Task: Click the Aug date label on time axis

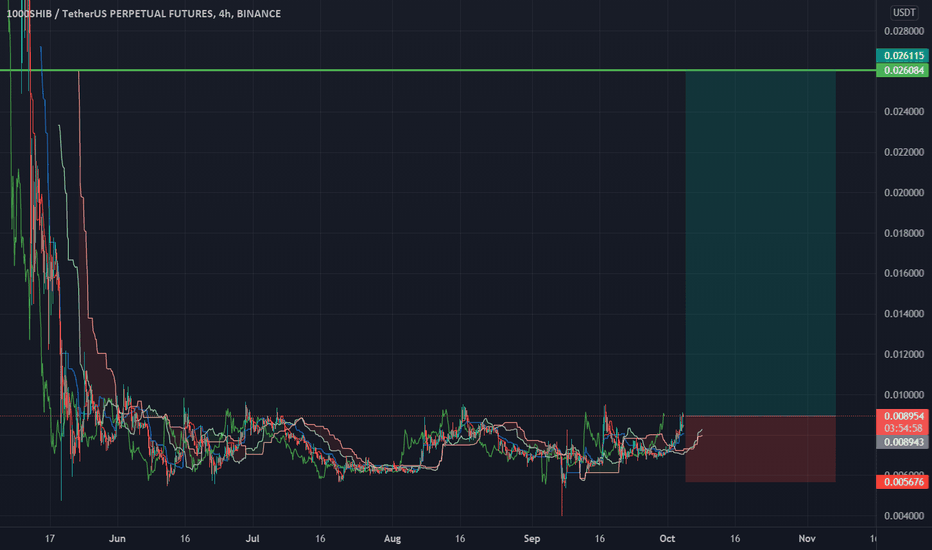Action: pyautogui.click(x=392, y=538)
